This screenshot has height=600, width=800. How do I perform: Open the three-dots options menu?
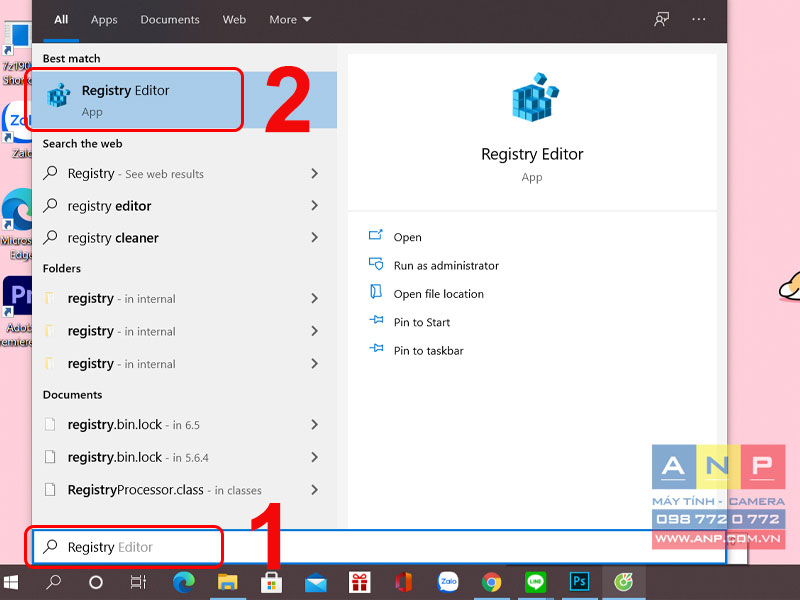698,19
